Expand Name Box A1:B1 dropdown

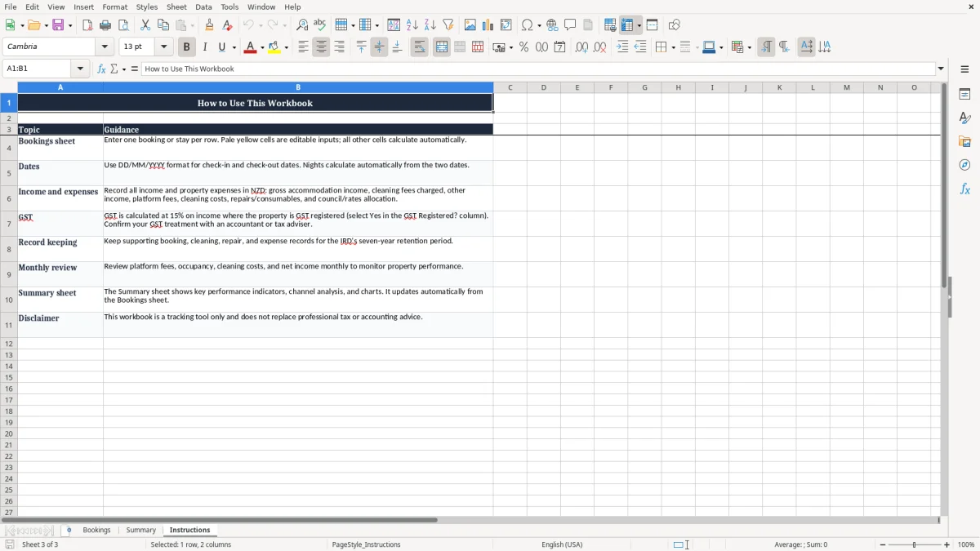80,69
